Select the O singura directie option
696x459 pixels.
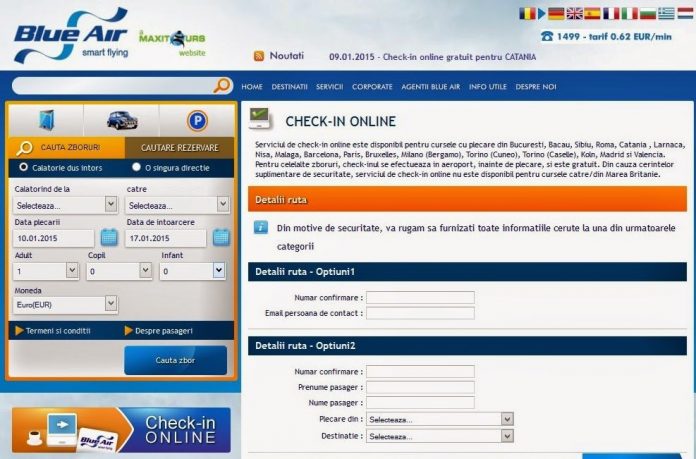tap(137, 168)
